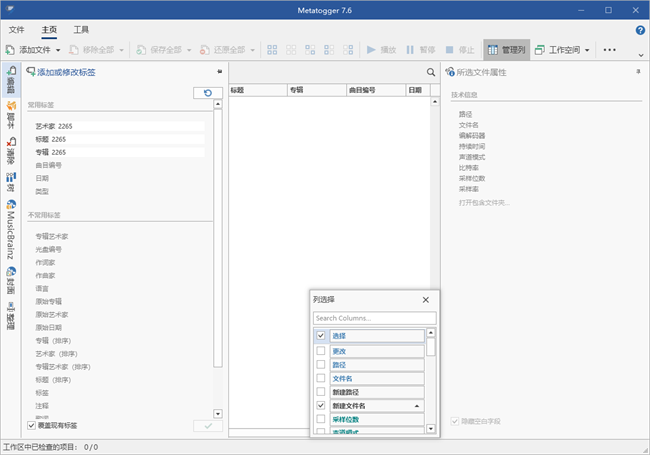Click the 打开包含文件夹 link
Screen dimensions: 650x455
point(483,202)
